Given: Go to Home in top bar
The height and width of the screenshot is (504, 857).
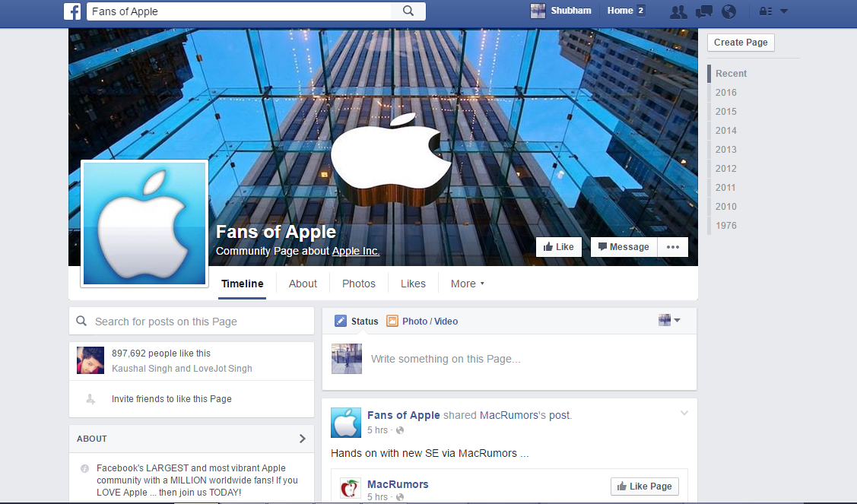Looking at the screenshot, I should (x=620, y=11).
